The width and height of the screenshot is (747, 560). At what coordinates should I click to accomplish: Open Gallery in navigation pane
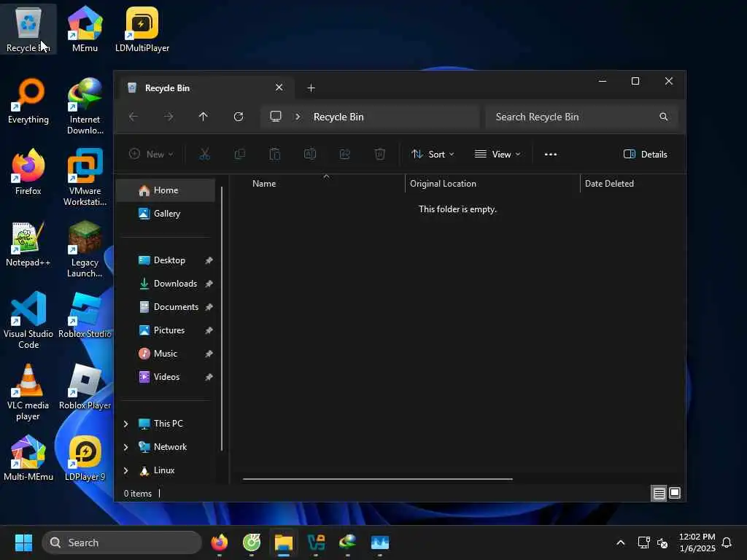pyautogui.click(x=166, y=214)
